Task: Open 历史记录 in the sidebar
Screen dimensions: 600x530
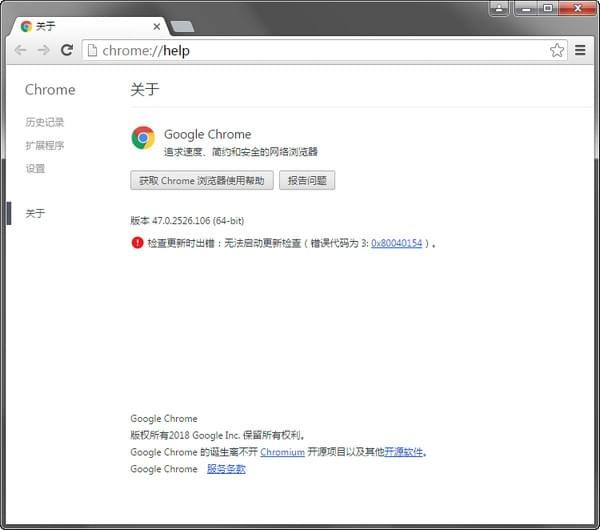Action: 45,122
